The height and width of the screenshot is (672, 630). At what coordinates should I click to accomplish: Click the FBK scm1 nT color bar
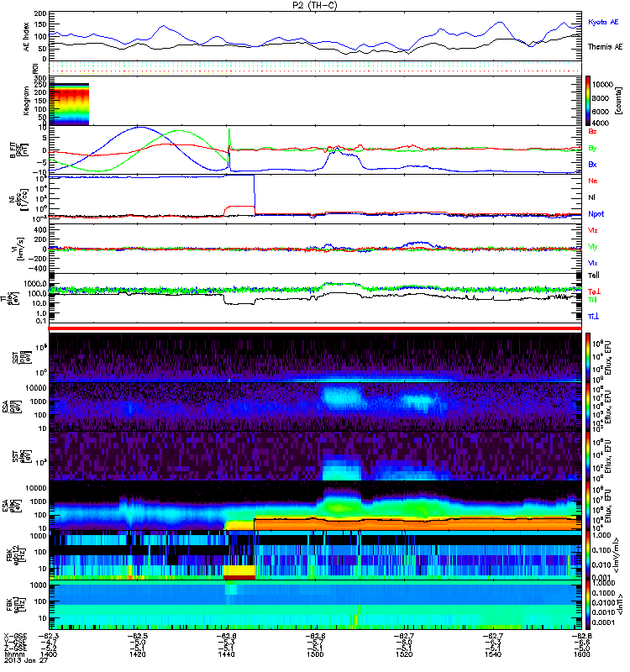[588, 605]
